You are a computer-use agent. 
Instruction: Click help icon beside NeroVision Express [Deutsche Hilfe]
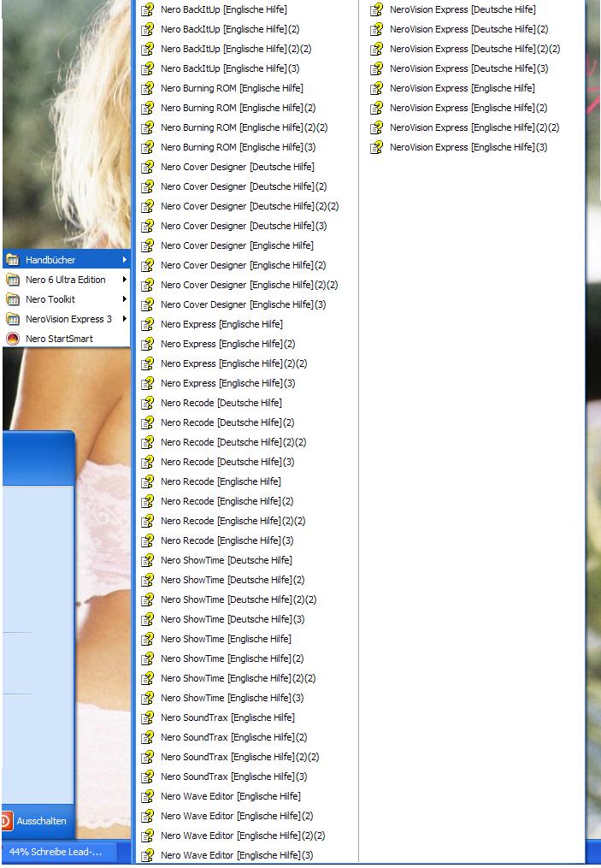376,9
